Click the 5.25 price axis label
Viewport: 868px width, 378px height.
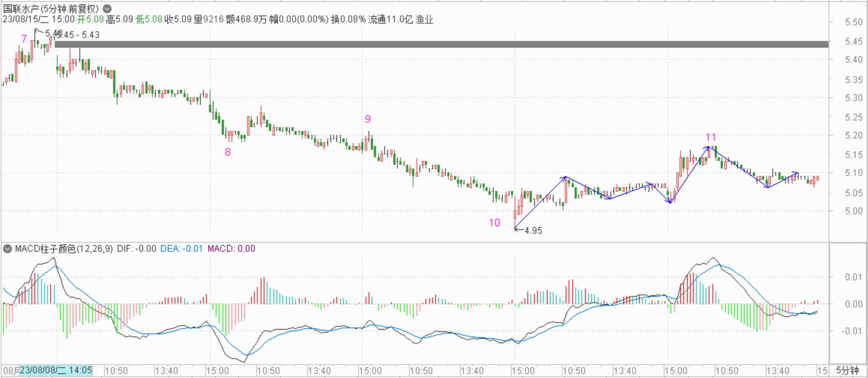854,117
